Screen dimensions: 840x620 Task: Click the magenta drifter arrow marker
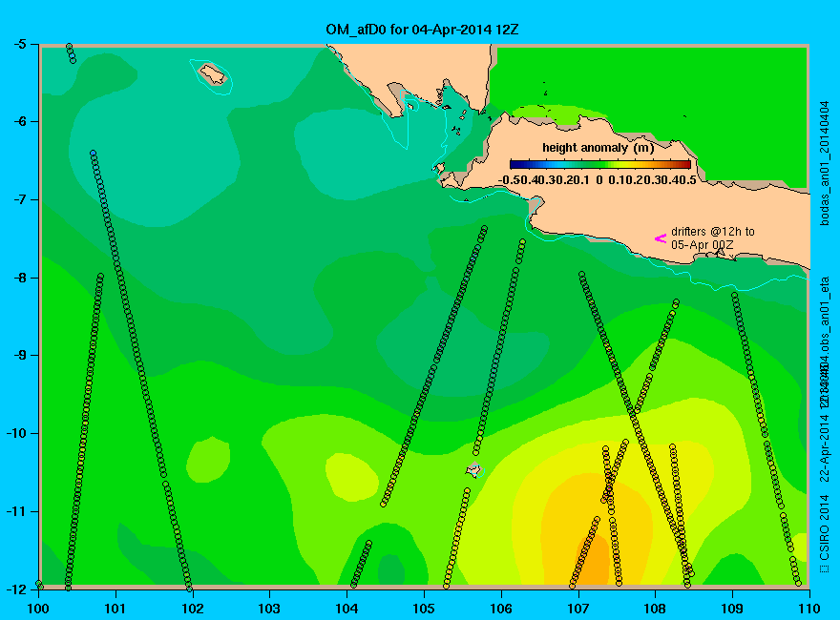click(660, 238)
